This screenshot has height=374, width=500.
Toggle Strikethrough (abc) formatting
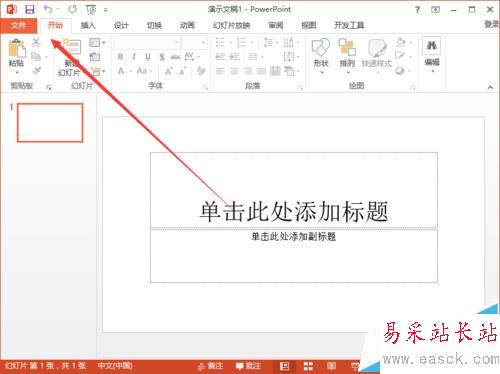[175, 57]
